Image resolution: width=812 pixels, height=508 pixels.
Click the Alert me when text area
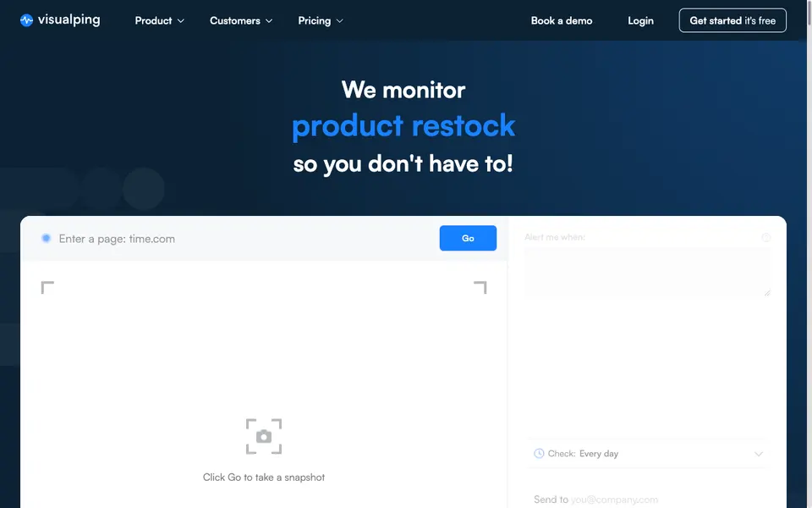pos(647,272)
